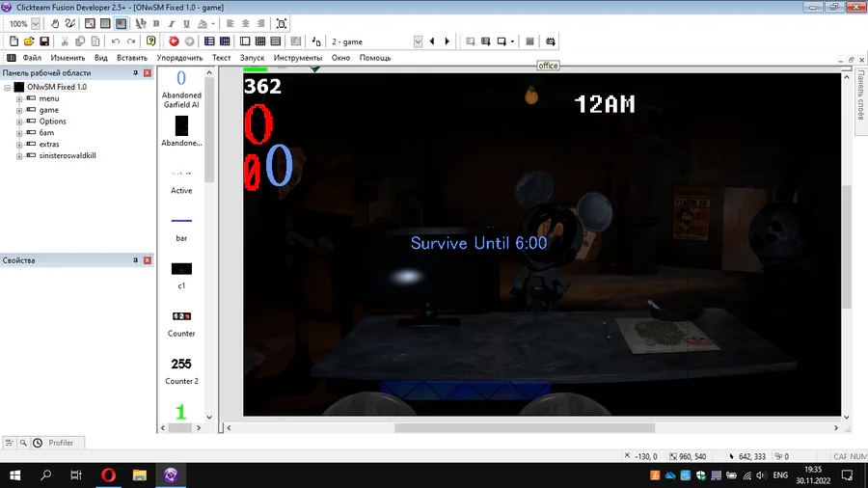Open the frame selector dropdown

(x=418, y=41)
